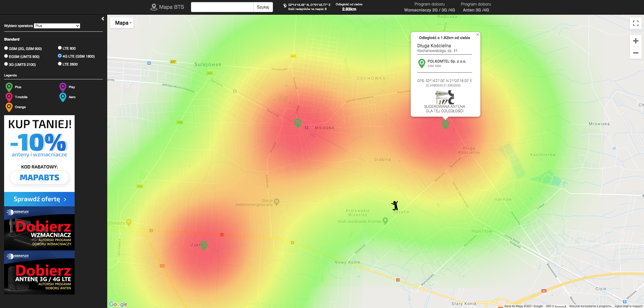Click the MAPABTS discount code button
The image size is (644, 308).
pos(39,178)
